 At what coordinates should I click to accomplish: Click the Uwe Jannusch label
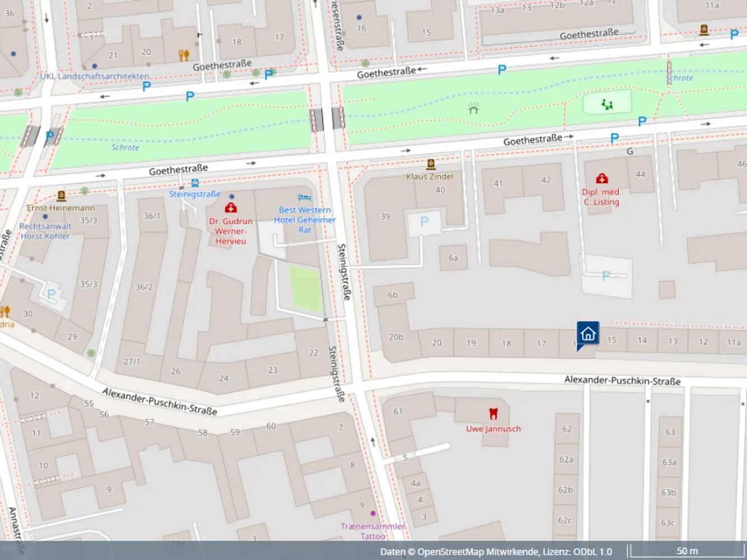click(493, 428)
